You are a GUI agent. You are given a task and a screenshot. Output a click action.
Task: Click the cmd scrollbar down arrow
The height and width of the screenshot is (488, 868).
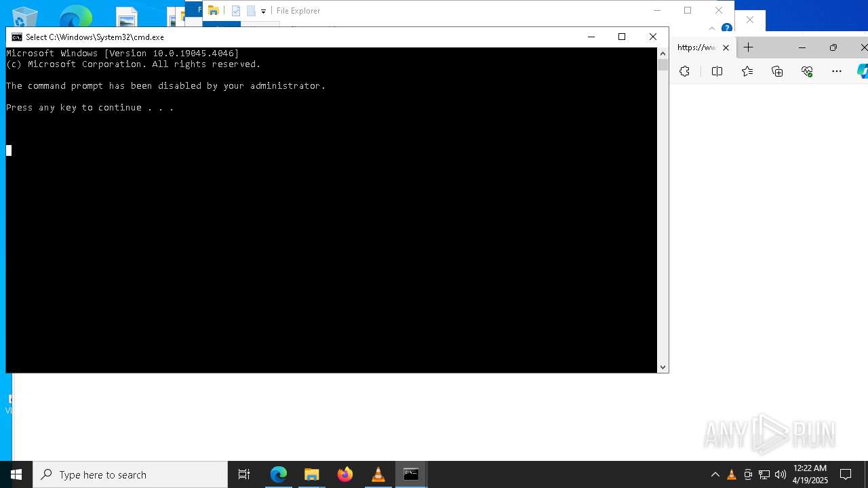[x=663, y=367]
